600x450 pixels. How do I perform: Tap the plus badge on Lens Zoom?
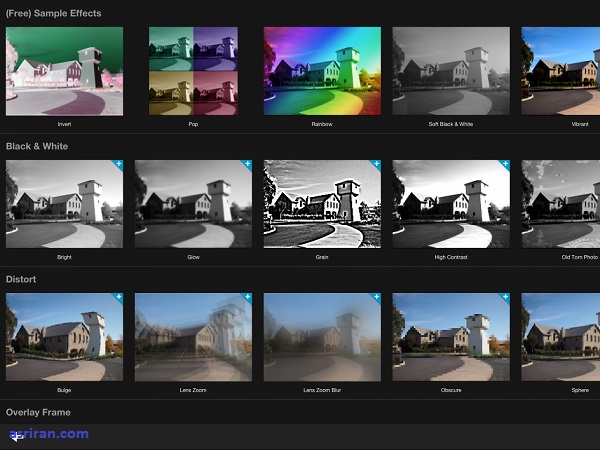point(247,297)
